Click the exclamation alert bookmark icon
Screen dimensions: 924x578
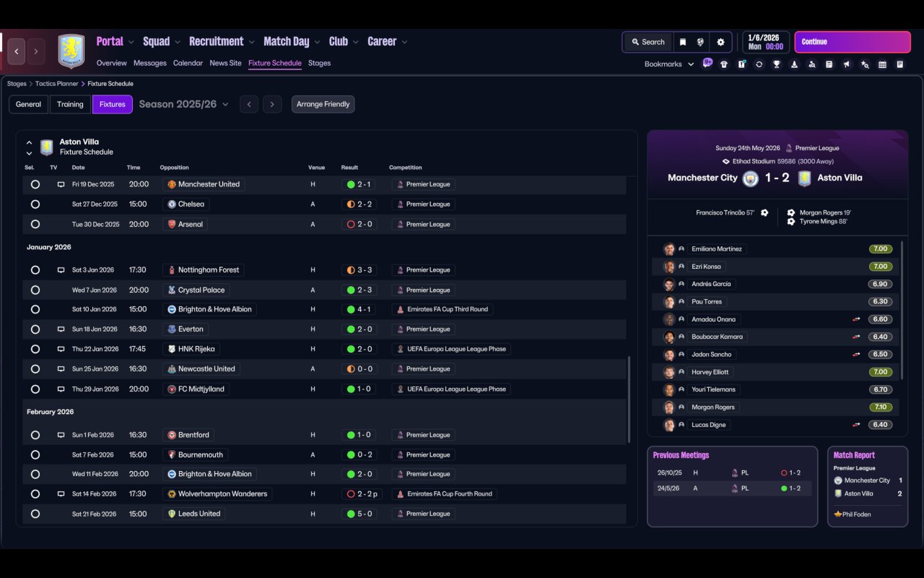[741, 64]
